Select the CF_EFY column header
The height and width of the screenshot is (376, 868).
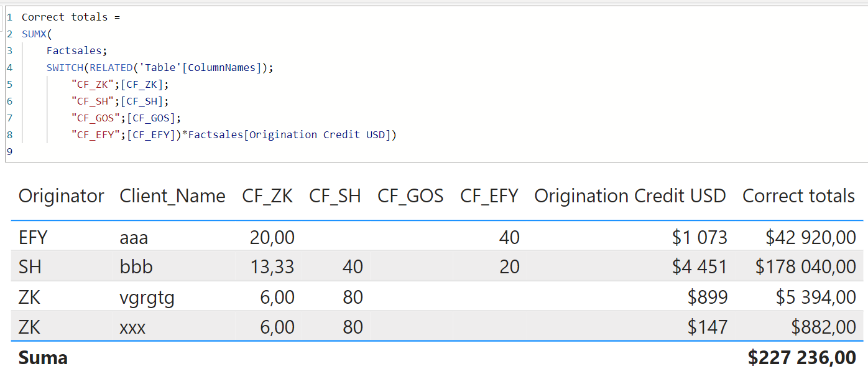489,196
